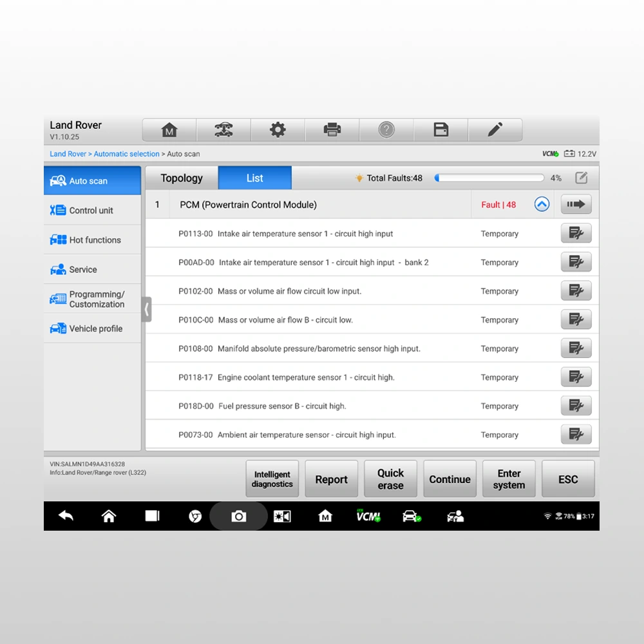Click the scan progress bar
644x644 pixels.
489,178
